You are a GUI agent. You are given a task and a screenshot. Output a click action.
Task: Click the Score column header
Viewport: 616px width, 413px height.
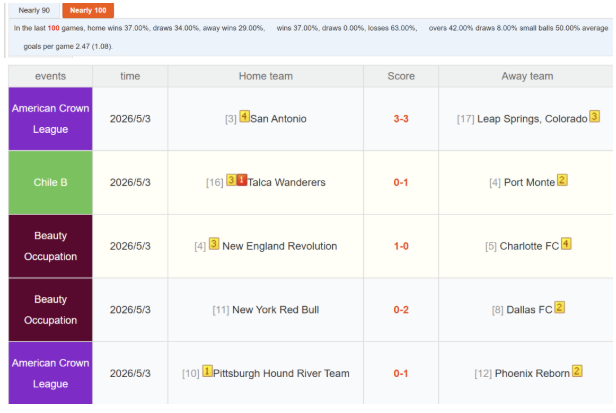coord(401,76)
